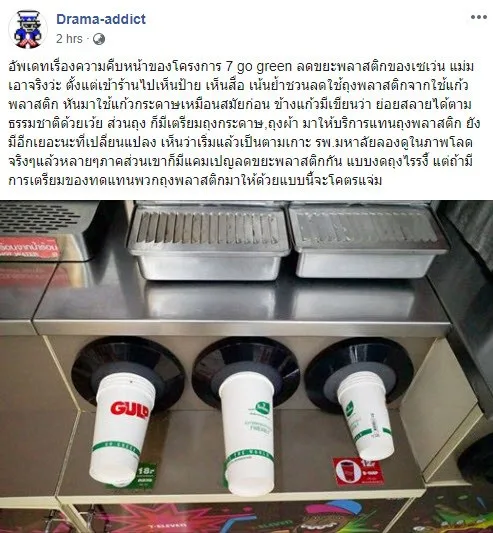Click the '7 go green' phrase in post
The image size is (493, 533).
click(258, 66)
